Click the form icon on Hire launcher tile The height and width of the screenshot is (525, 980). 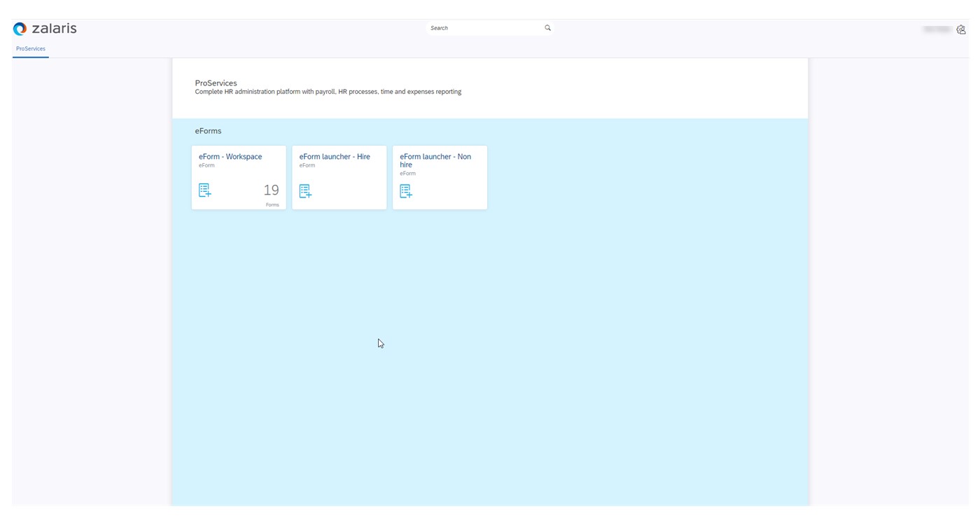[305, 191]
